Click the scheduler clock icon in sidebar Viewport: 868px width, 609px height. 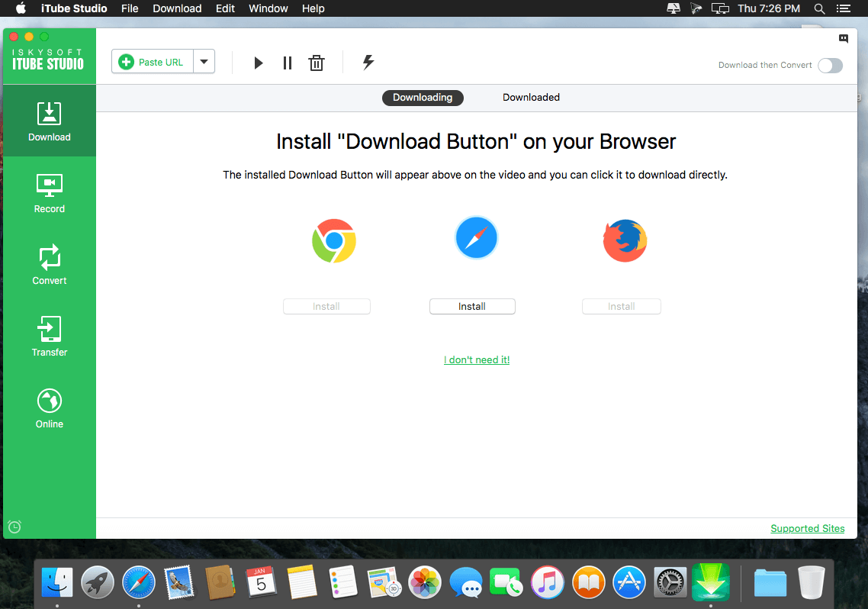(x=14, y=527)
